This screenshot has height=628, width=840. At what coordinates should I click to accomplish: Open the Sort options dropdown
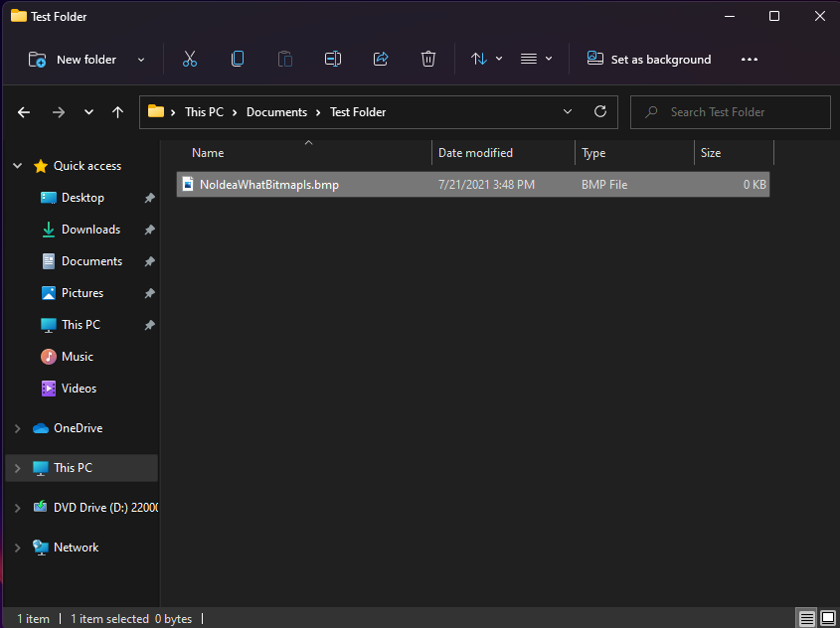point(486,59)
